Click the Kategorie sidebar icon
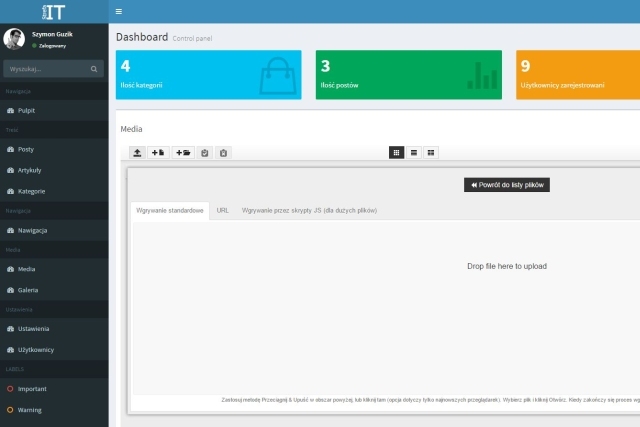640x427 pixels. point(11,191)
